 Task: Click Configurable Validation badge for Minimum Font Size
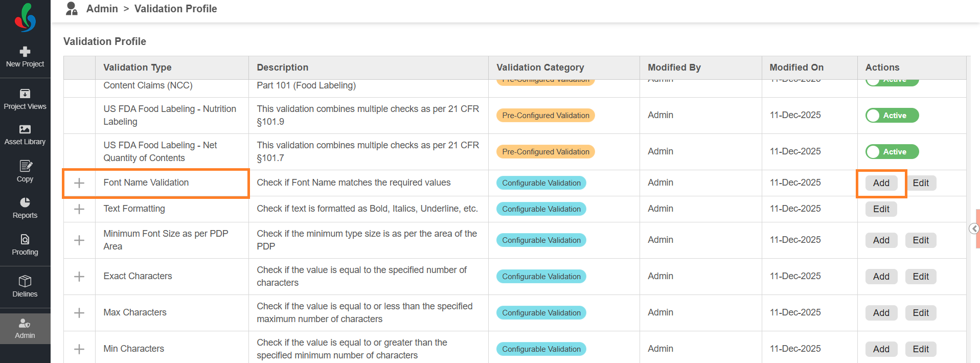pyautogui.click(x=541, y=240)
